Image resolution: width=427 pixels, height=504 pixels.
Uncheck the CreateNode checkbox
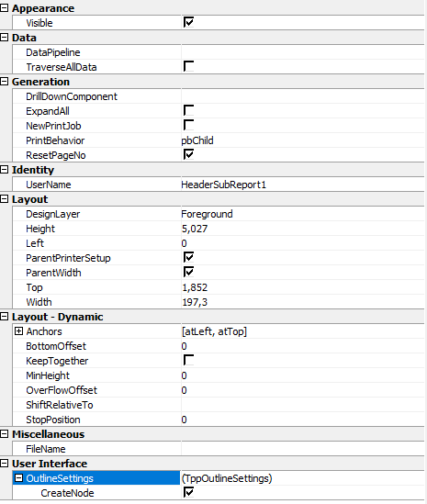(x=188, y=492)
